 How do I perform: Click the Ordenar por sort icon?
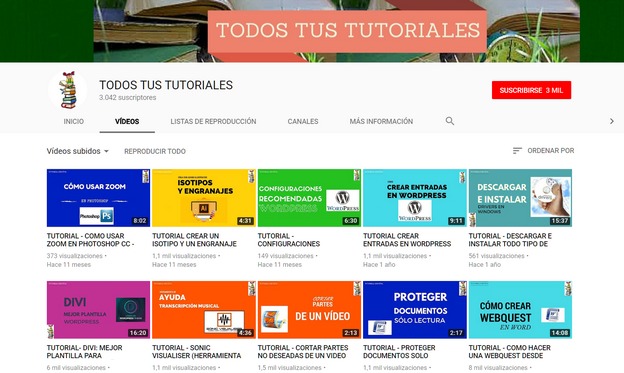coord(517,150)
